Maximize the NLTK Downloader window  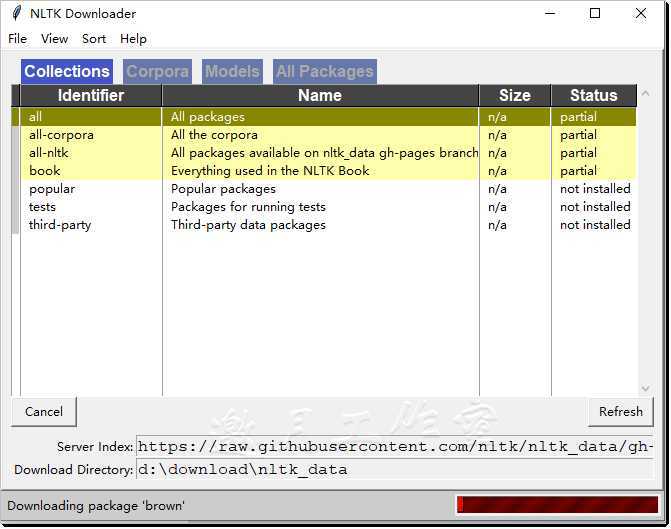(x=595, y=13)
